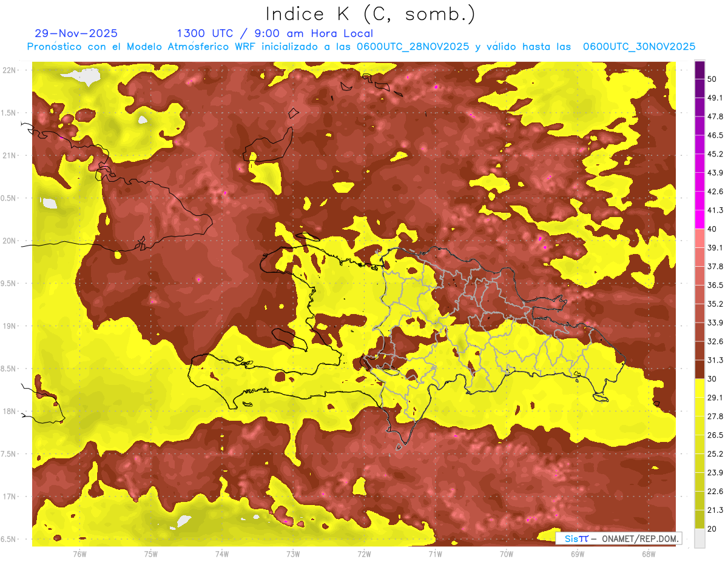Click the legend value '33.9'
The width and height of the screenshot is (728, 562).
[x=715, y=323]
